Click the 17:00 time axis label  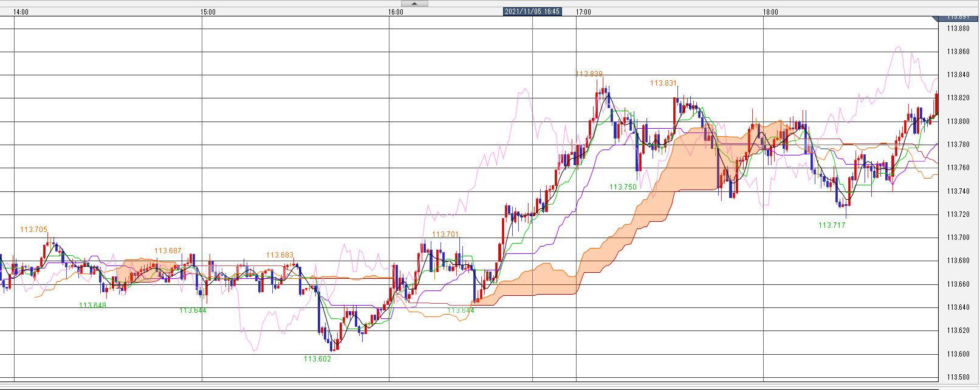(583, 12)
